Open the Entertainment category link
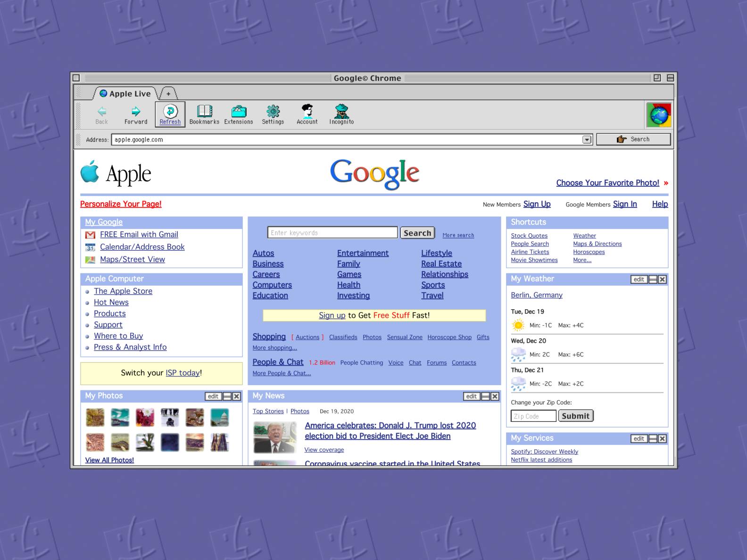Image resolution: width=747 pixels, height=560 pixels. click(363, 253)
